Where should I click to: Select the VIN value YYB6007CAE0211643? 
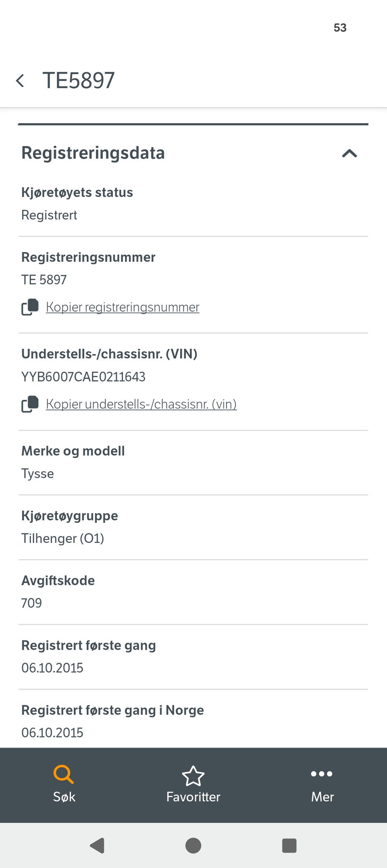click(83, 377)
